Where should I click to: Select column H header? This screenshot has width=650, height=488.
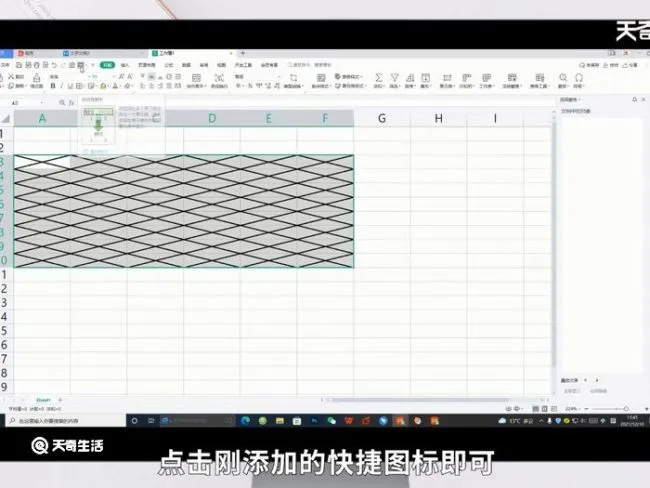[438, 119]
